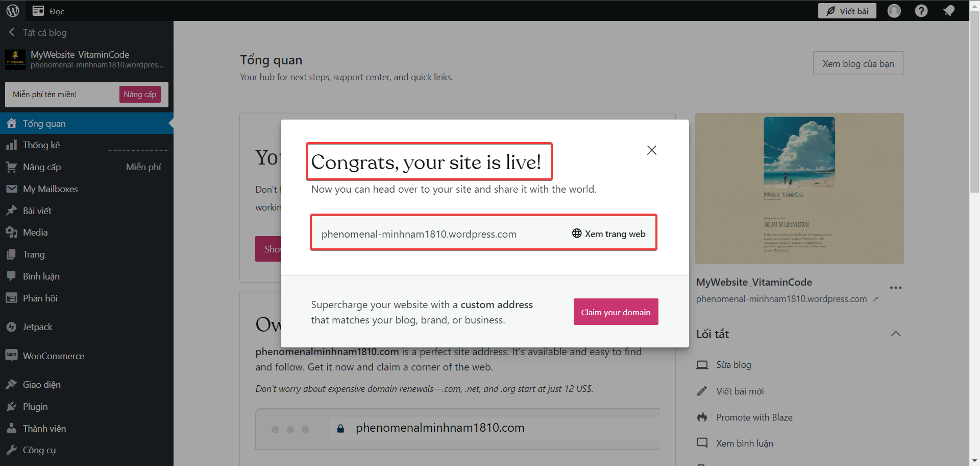Click the site preview thumbnail
980x466 pixels.
(799, 189)
